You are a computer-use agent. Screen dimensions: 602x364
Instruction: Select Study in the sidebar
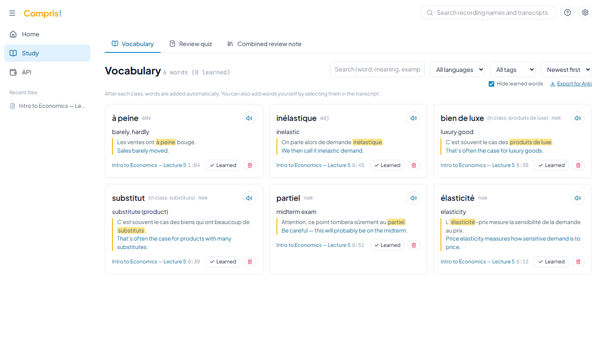pyautogui.click(x=47, y=53)
